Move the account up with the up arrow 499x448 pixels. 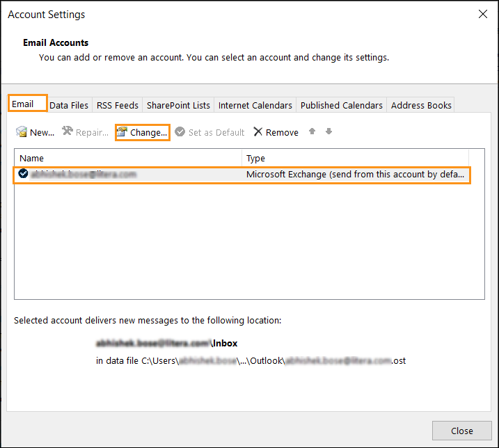(x=312, y=131)
